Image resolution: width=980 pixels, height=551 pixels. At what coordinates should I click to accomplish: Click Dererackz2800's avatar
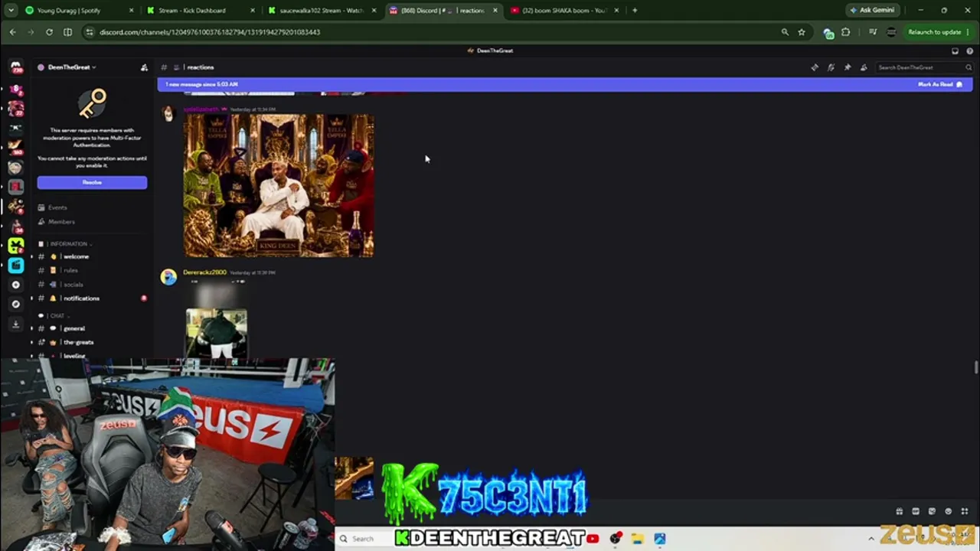[x=168, y=277]
